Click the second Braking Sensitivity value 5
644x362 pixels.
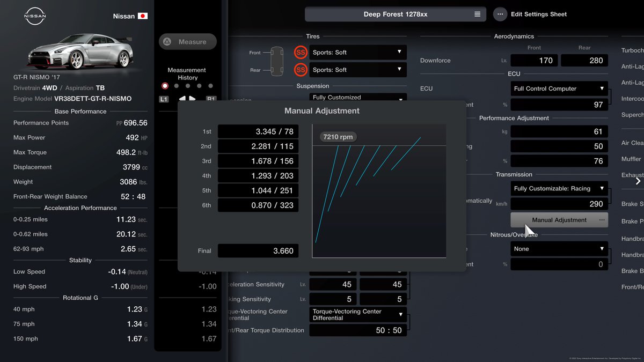(383, 299)
